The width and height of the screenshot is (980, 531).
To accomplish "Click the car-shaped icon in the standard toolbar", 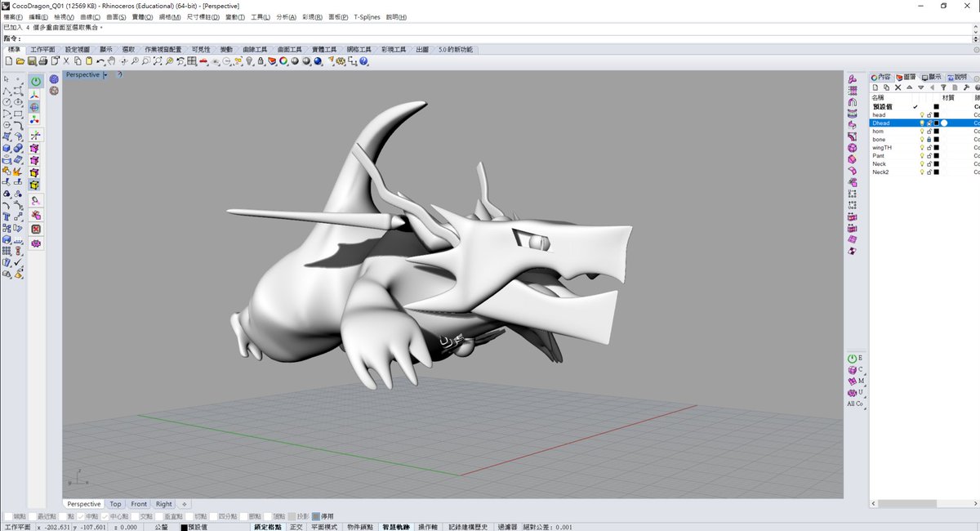I will 203,61.
